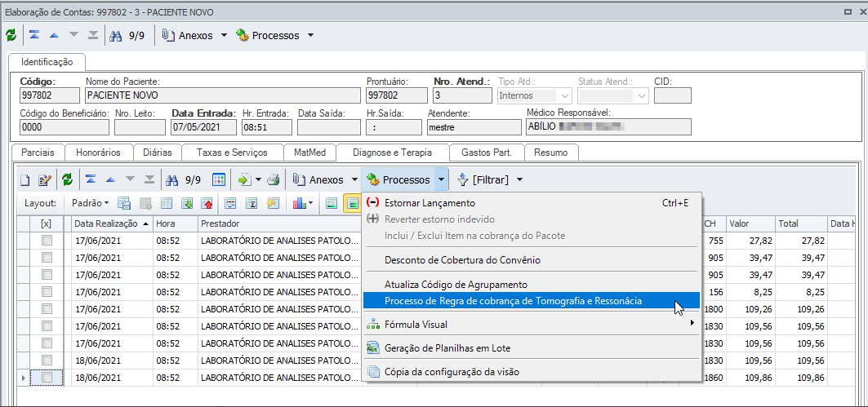
Task: Click the grid toolbar Processos button
Action: [x=398, y=179]
